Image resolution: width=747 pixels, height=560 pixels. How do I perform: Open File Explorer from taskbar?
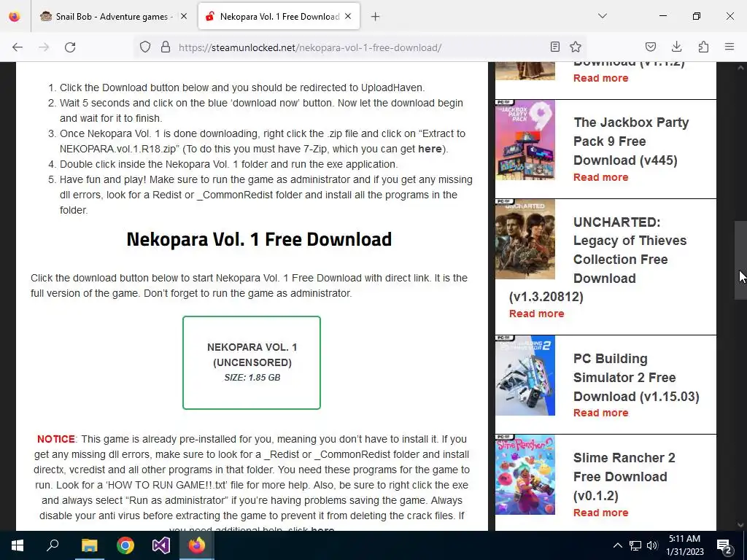click(x=89, y=545)
